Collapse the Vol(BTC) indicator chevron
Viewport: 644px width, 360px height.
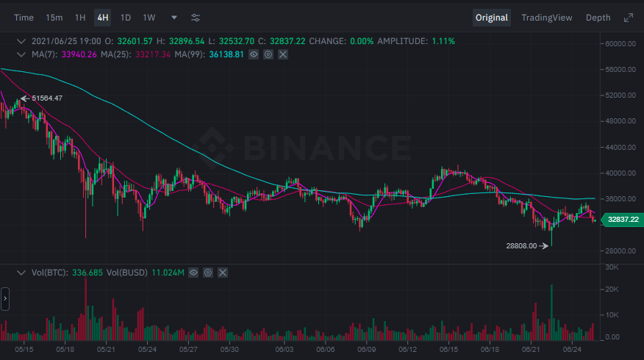[x=21, y=273]
